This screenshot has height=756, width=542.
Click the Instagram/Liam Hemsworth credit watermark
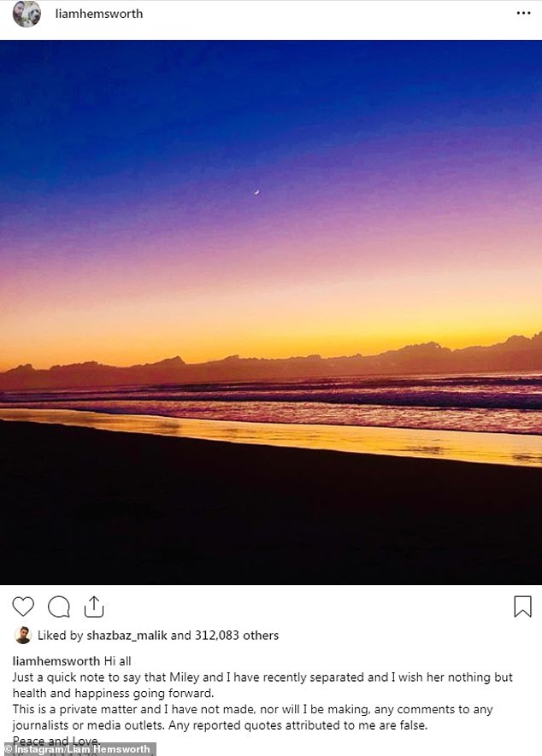coord(78,749)
